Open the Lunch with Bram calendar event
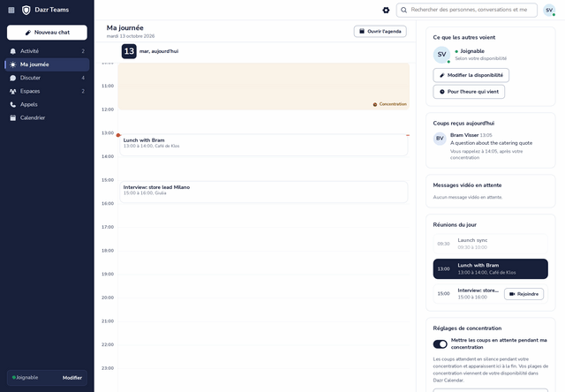The width and height of the screenshot is (565, 392). [264, 145]
